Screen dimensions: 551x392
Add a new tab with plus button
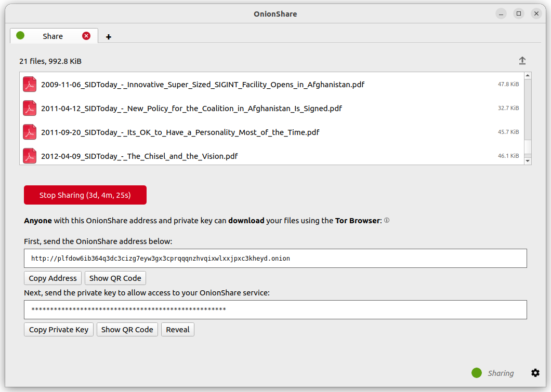click(109, 37)
